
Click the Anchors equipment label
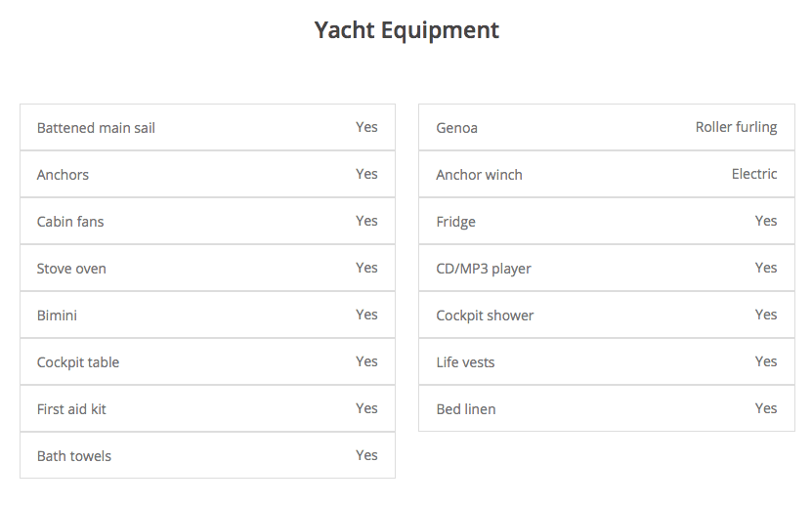(63, 175)
